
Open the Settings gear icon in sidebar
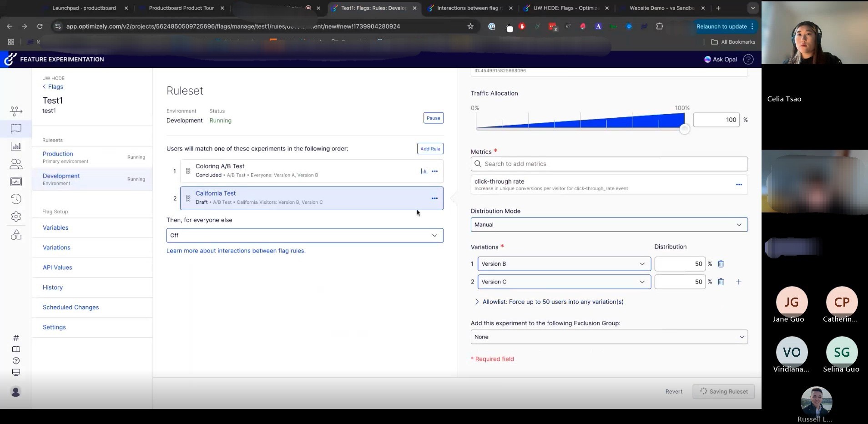tap(16, 217)
